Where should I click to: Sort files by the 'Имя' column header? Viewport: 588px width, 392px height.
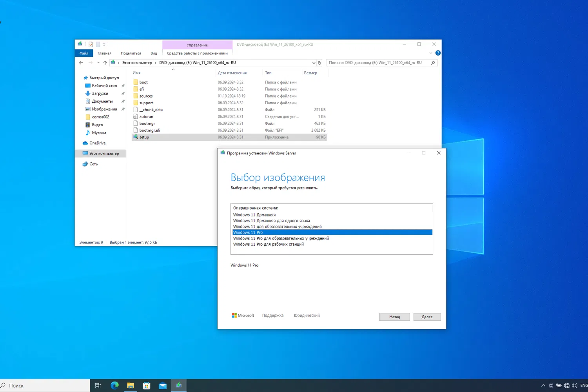(136, 73)
